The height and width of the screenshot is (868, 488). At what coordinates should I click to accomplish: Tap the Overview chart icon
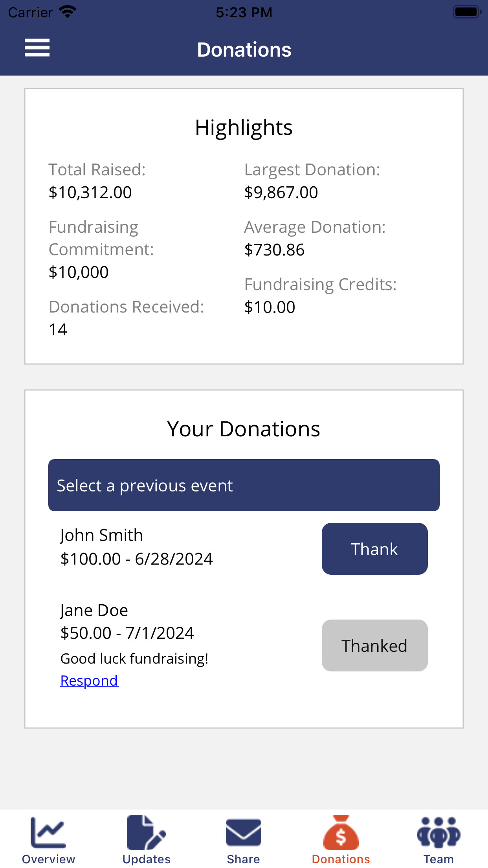48,833
